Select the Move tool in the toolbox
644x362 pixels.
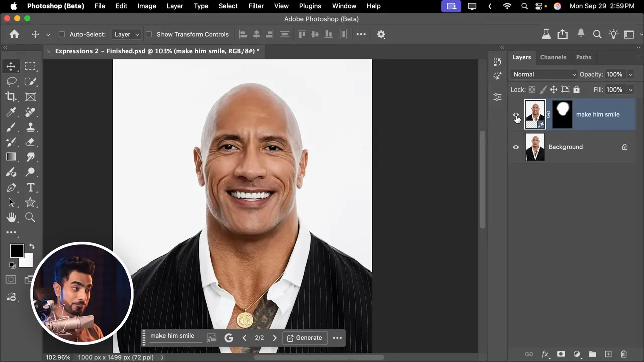point(11,66)
